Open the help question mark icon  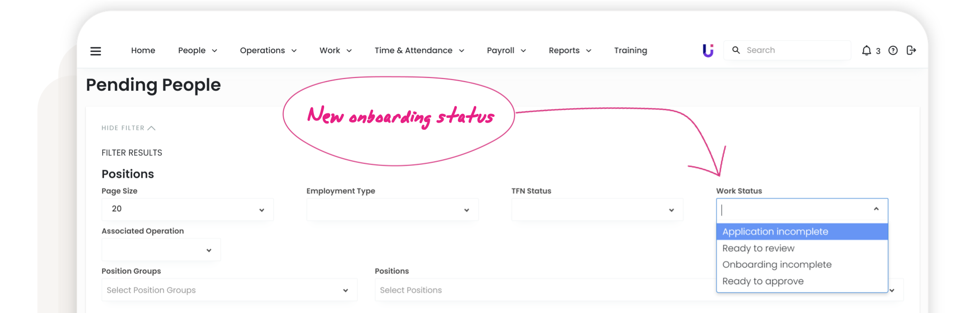pyautogui.click(x=893, y=51)
